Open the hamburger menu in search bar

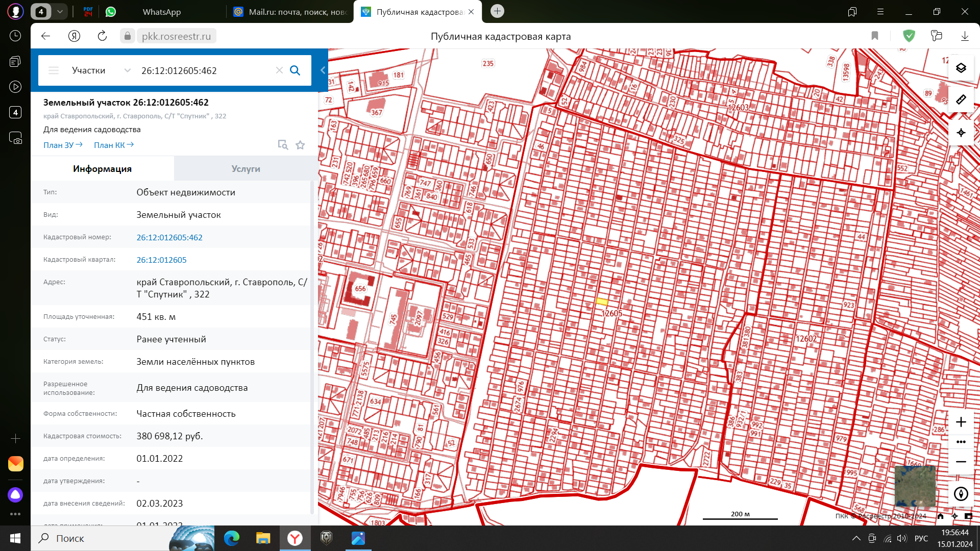click(x=54, y=70)
